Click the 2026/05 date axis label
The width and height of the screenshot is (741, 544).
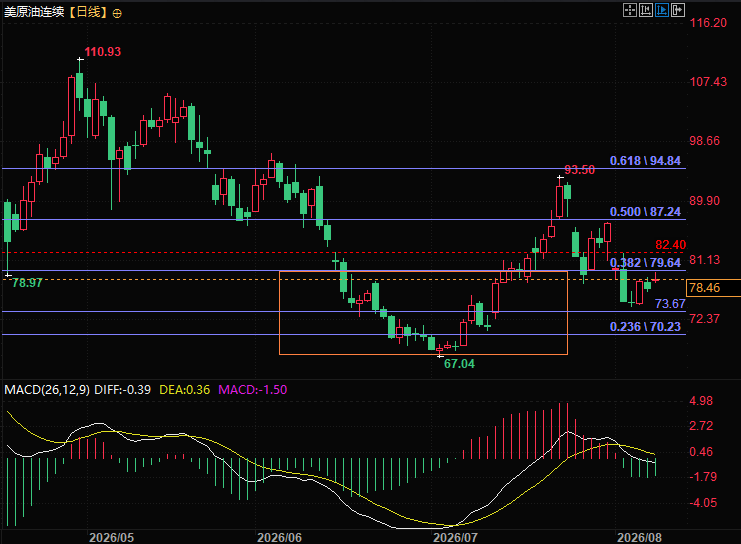click(112, 538)
